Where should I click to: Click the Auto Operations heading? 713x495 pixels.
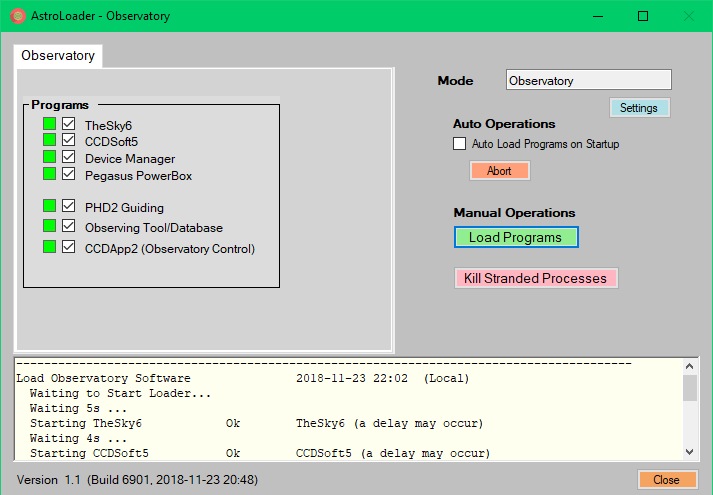504,124
